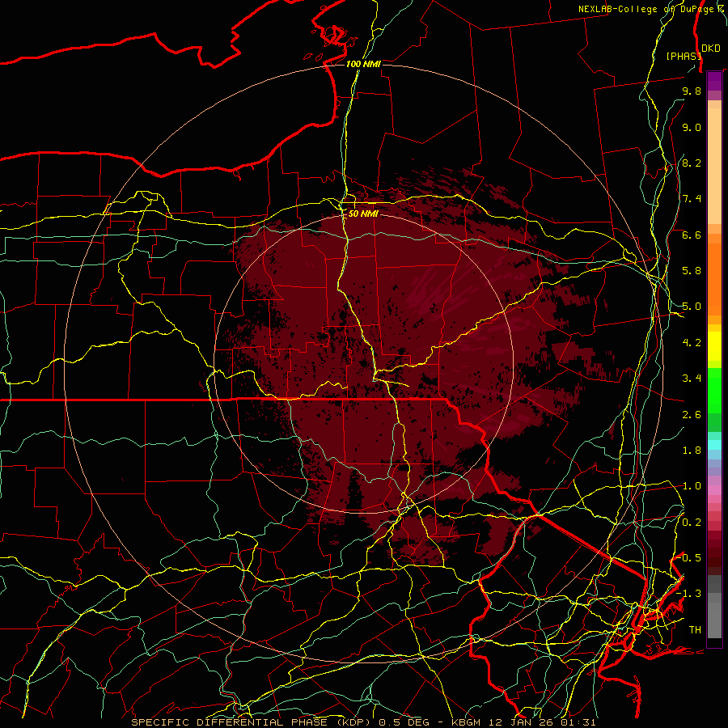Viewport: 728px width, 728px height.
Task: Select the -1.3 value on the legend
Action: (x=689, y=594)
